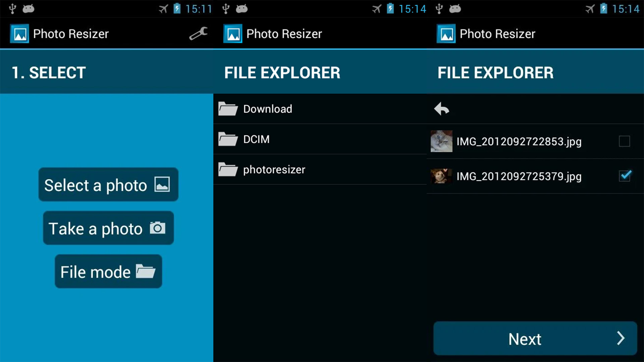The width and height of the screenshot is (644, 362).
Task: Open the DCIM folder
Action: pyautogui.click(x=320, y=139)
